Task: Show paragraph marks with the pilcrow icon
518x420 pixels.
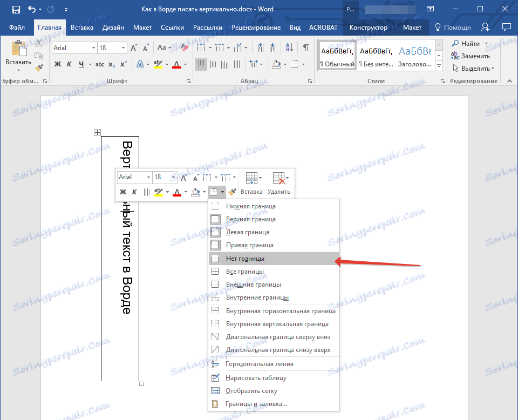Action: point(305,48)
